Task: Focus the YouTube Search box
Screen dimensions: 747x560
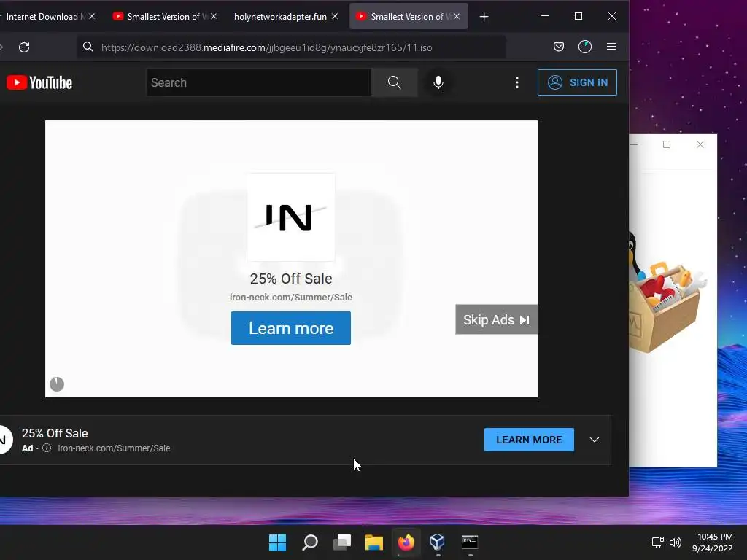Action: point(259,82)
